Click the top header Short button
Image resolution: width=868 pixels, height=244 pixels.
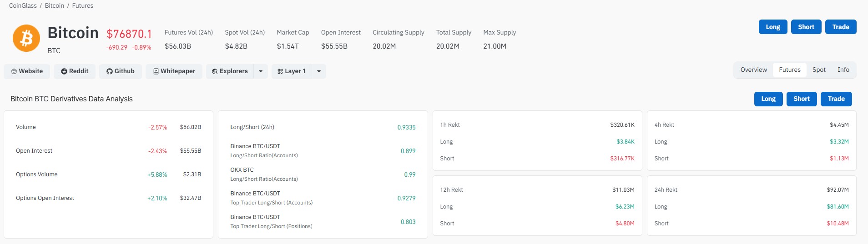click(x=806, y=27)
